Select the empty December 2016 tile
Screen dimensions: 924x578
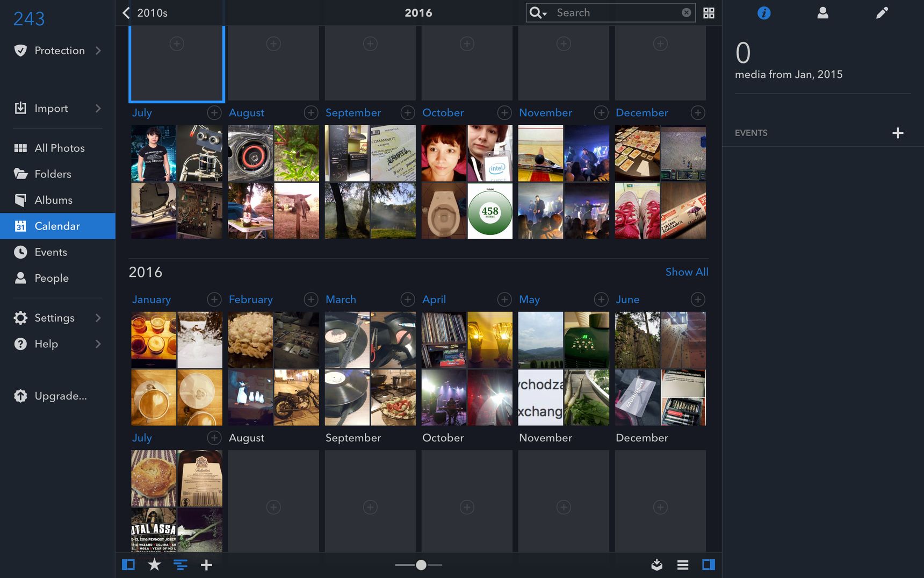(x=660, y=501)
